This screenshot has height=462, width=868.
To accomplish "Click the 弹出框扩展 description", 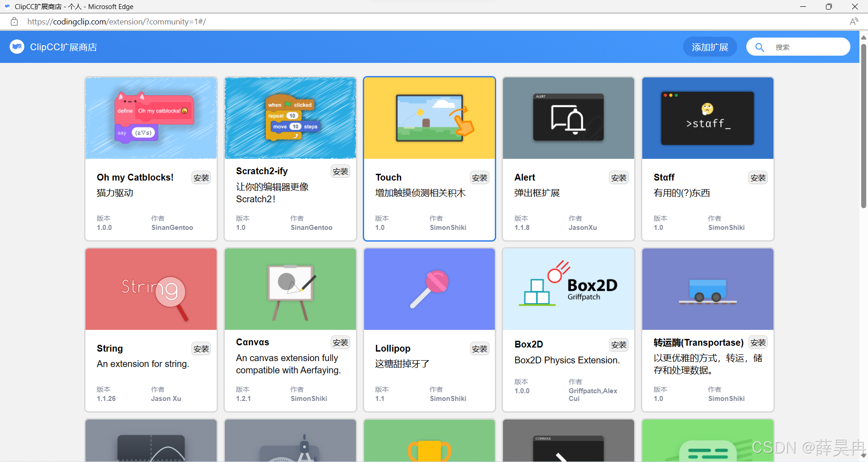I will [537, 193].
